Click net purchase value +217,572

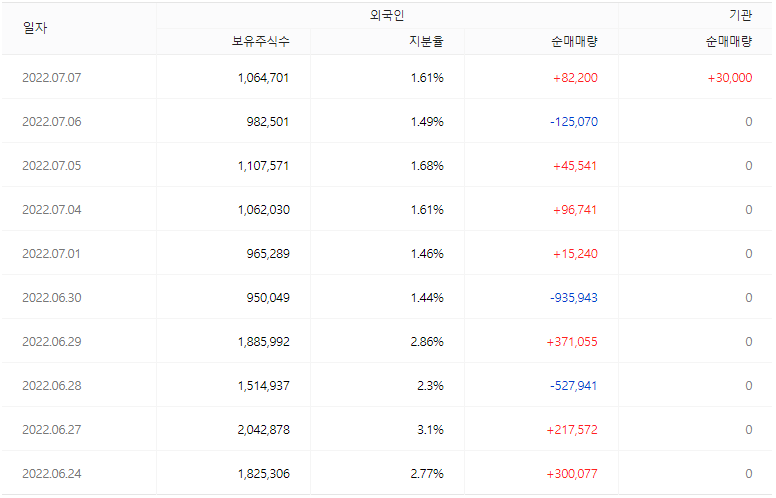click(572, 430)
